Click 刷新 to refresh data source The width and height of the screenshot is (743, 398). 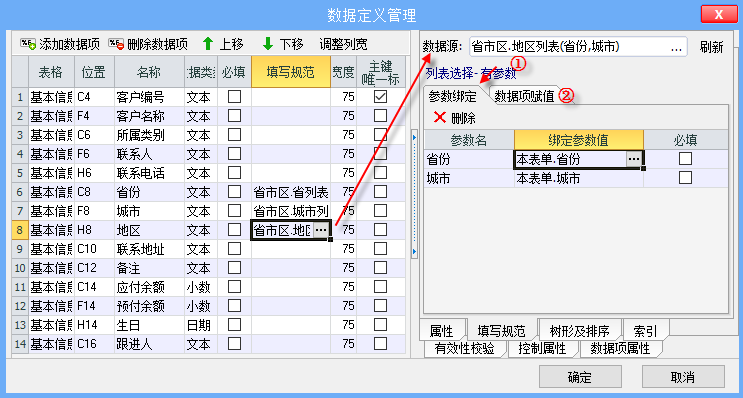tap(711, 47)
